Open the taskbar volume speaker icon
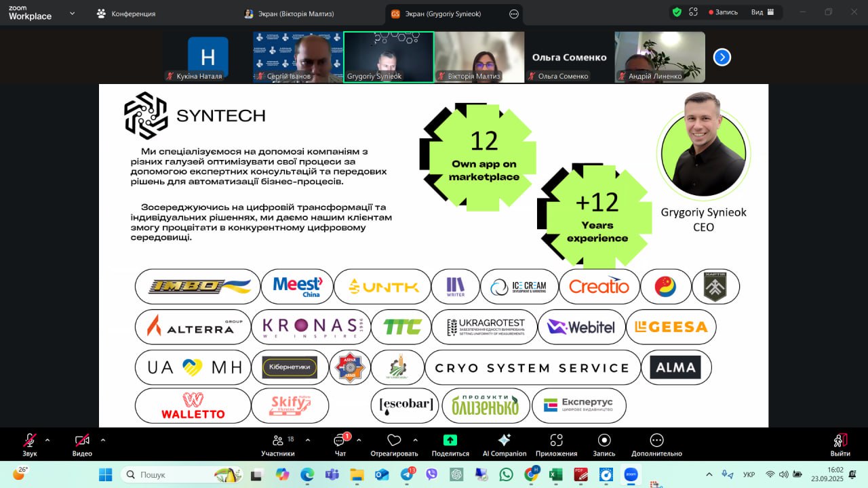This screenshot has height=488, width=868. pos(784,474)
